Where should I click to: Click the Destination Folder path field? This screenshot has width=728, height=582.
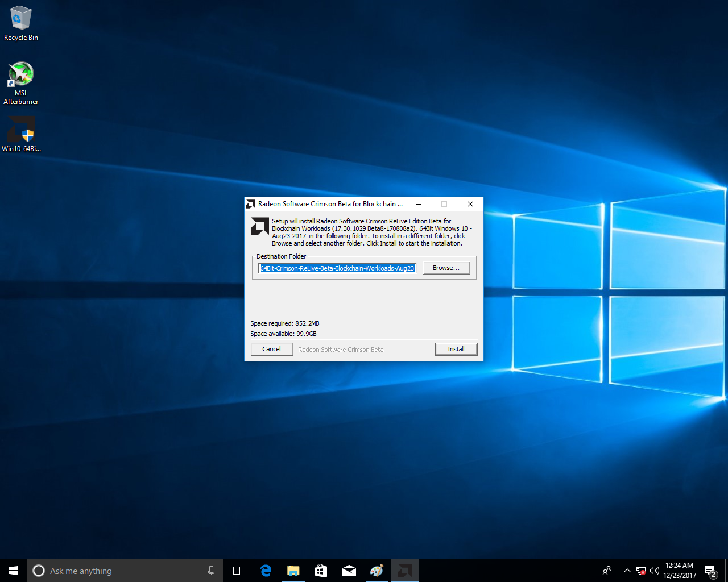[x=337, y=268]
